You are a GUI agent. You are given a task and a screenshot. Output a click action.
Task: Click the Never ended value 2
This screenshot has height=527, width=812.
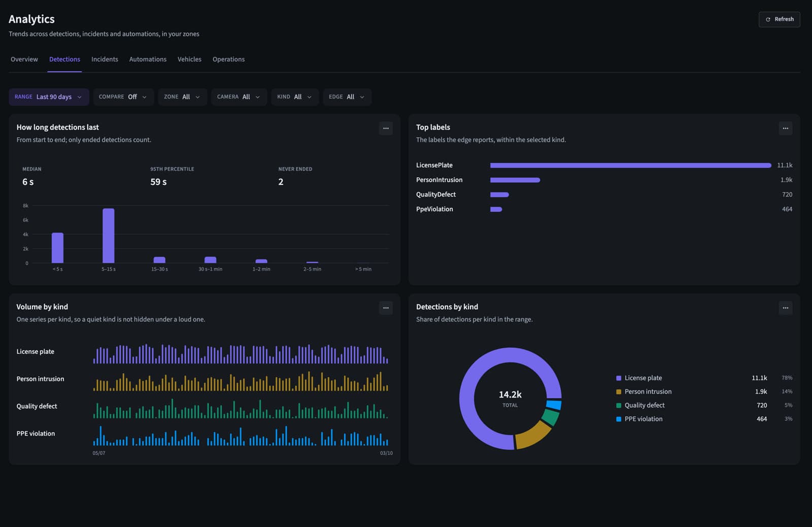coord(281,182)
